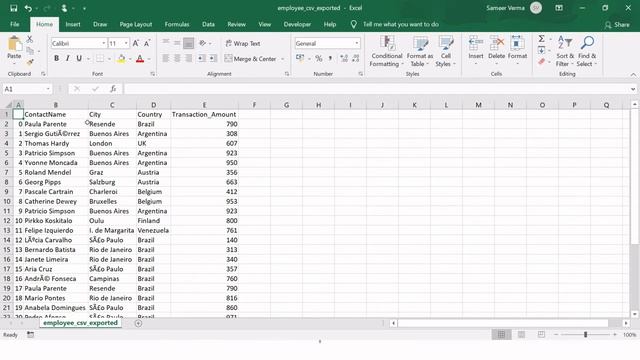Click the Paste clipboard icon

click(14, 44)
